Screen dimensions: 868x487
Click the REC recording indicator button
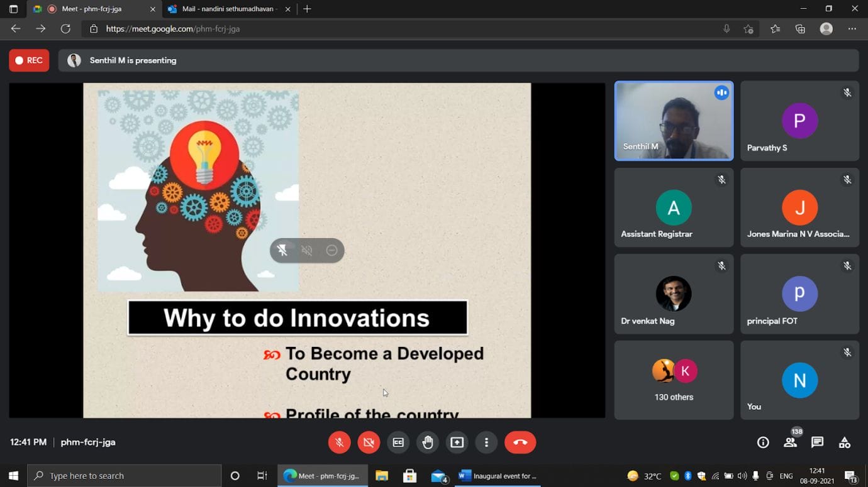(29, 60)
